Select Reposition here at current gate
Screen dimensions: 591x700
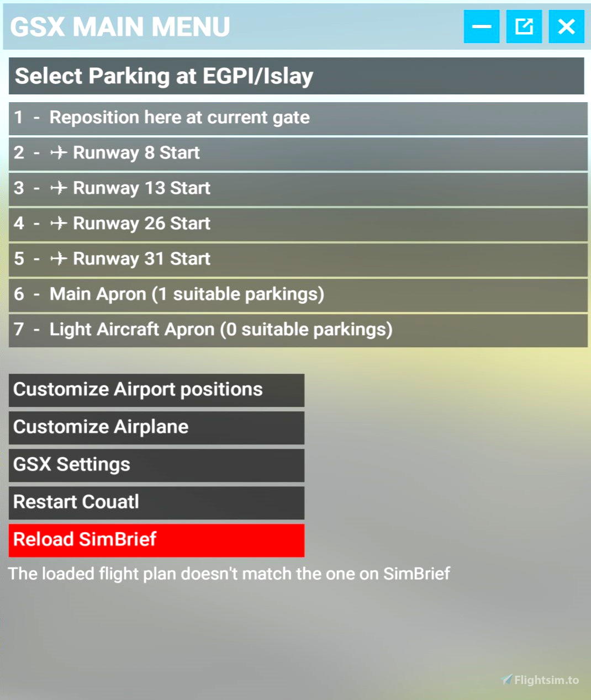pyautogui.click(x=298, y=118)
